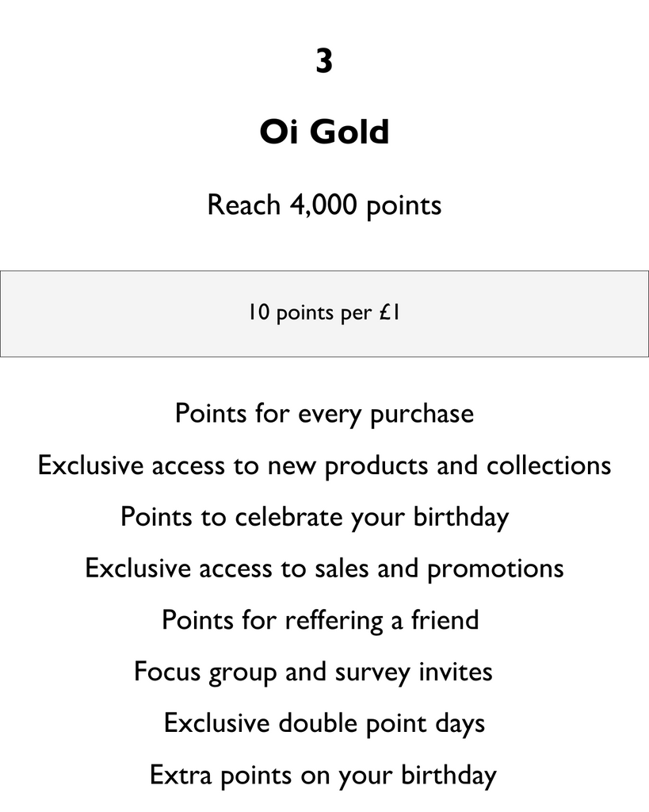Viewport: 649px width, 812px height.
Task: Click Exclusive access to sales and promotions
Action: pos(324,569)
